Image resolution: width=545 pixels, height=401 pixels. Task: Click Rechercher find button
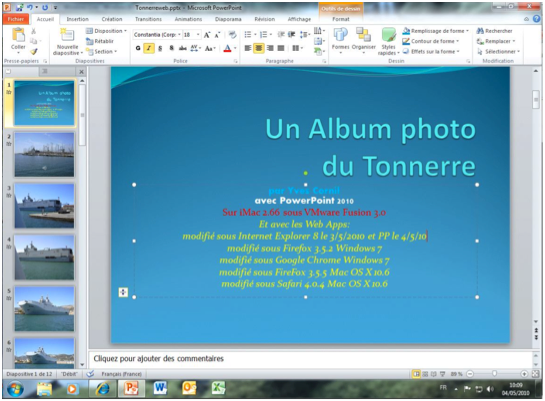coord(494,31)
